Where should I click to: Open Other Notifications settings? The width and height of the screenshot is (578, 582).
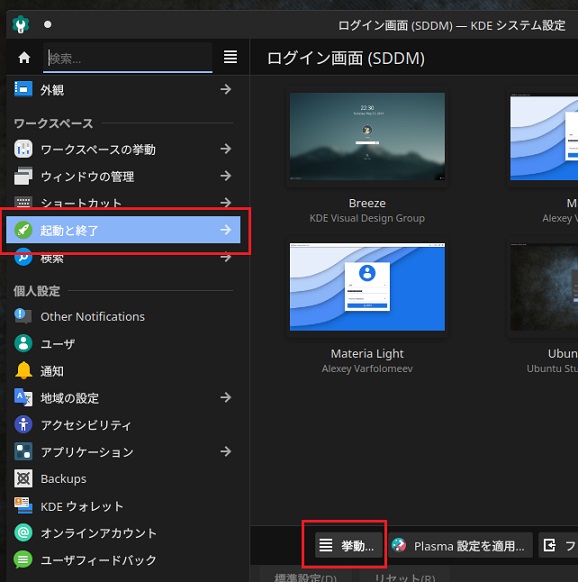pyautogui.click(x=123, y=316)
